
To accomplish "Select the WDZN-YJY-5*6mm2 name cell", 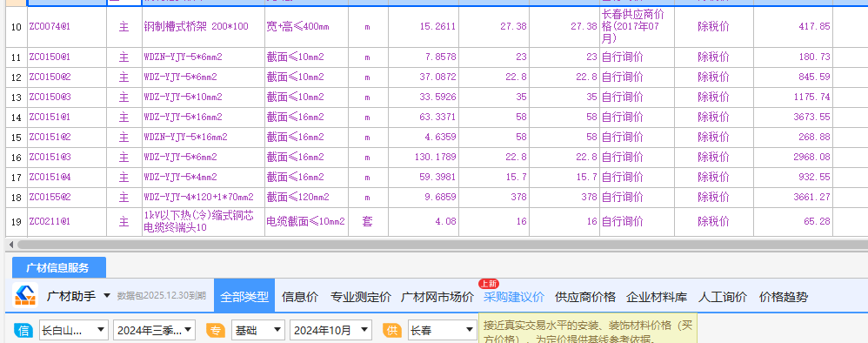I will coord(204,57).
